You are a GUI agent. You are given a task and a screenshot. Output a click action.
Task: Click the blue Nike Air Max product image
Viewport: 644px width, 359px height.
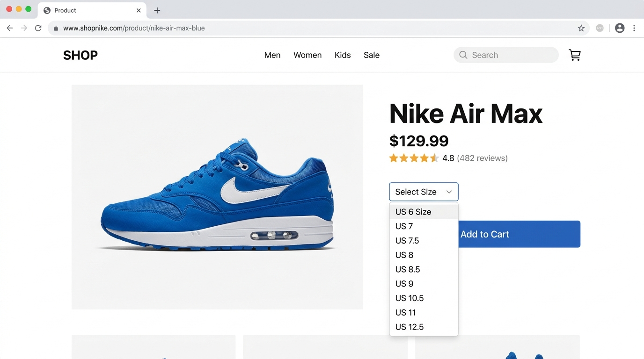pos(217,197)
